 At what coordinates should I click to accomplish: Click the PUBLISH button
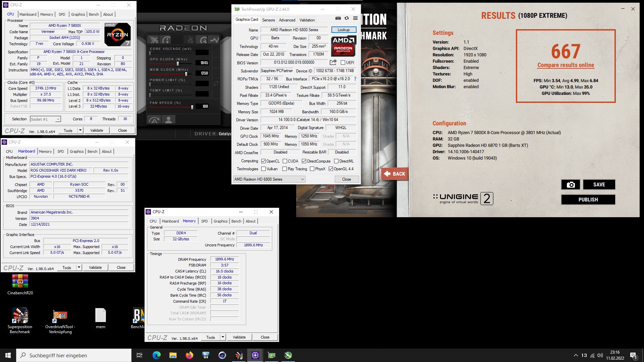pyautogui.click(x=588, y=200)
